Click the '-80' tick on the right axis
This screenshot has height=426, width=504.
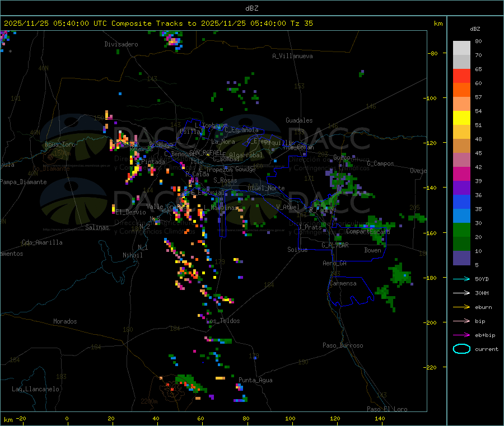(x=433, y=53)
